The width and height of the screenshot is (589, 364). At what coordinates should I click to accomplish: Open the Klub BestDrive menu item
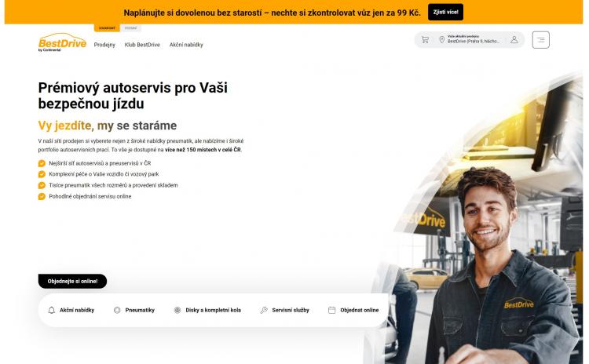coord(142,45)
